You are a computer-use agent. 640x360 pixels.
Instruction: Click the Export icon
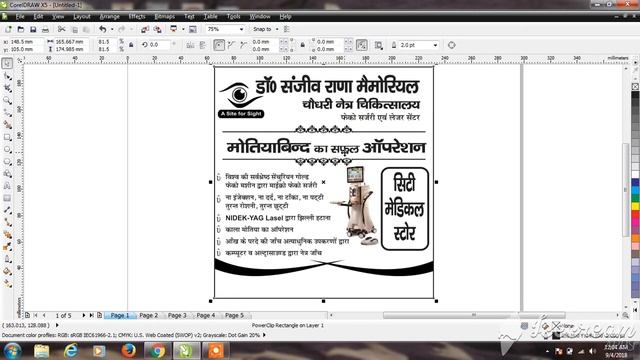coord(157,29)
